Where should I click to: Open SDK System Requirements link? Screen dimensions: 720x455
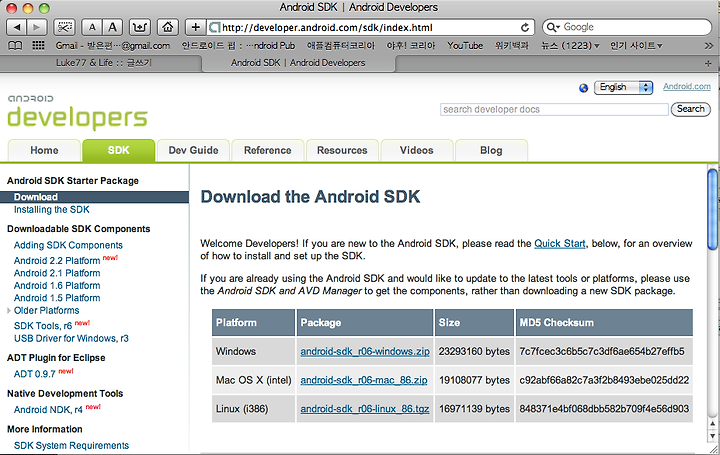(x=72, y=445)
